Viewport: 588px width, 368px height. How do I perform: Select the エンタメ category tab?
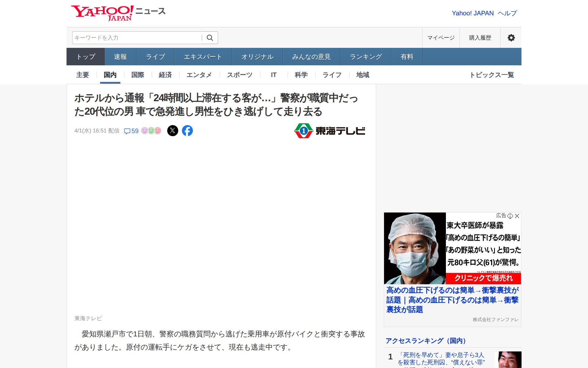pos(199,75)
